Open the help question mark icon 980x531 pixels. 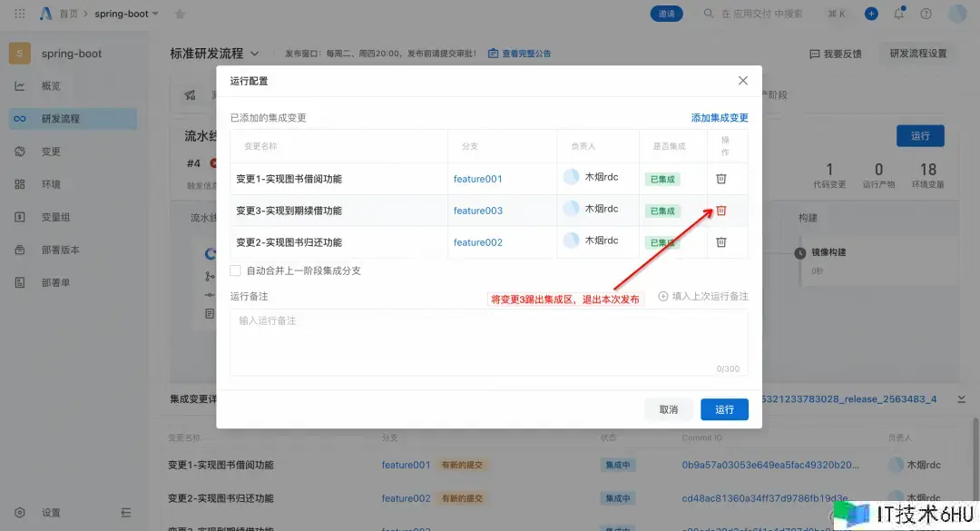click(x=926, y=14)
